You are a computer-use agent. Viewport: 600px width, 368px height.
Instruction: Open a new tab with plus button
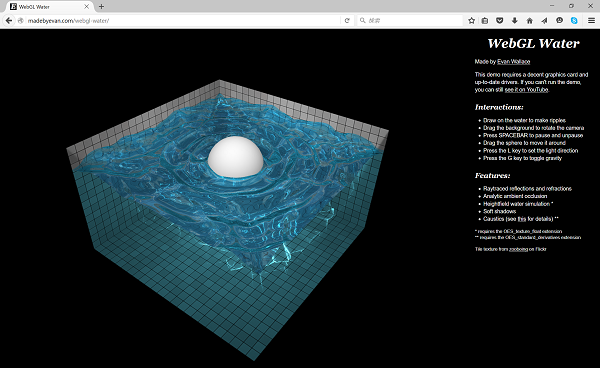[101, 7]
